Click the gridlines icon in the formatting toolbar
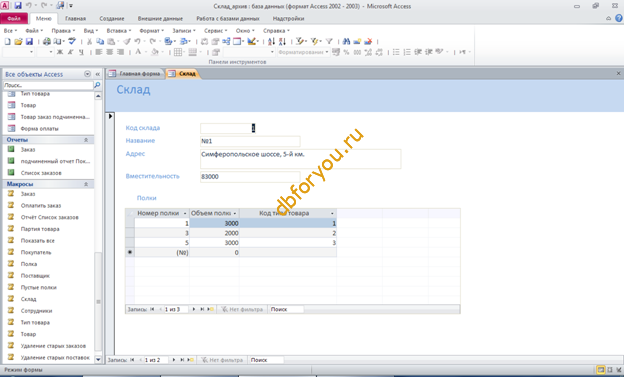The height and width of the screenshot is (377, 624). (178, 52)
